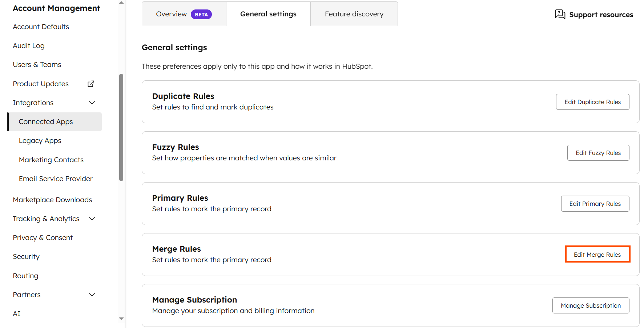Image resolution: width=644 pixels, height=328 pixels.
Task: Expand the Tracking & Analytics section
Action: pos(92,219)
